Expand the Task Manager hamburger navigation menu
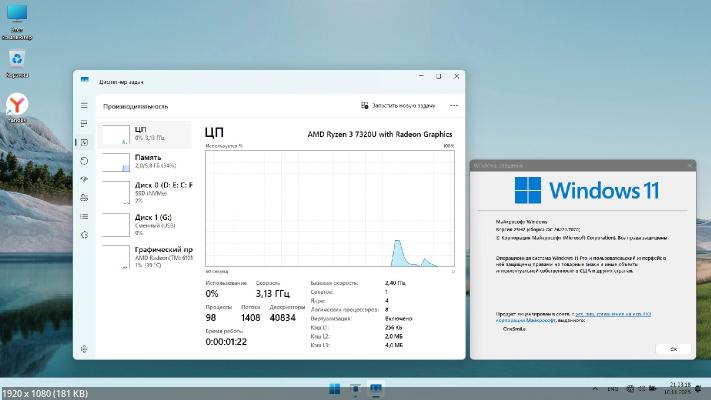Image resolution: width=711 pixels, height=400 pixels. 85,105
